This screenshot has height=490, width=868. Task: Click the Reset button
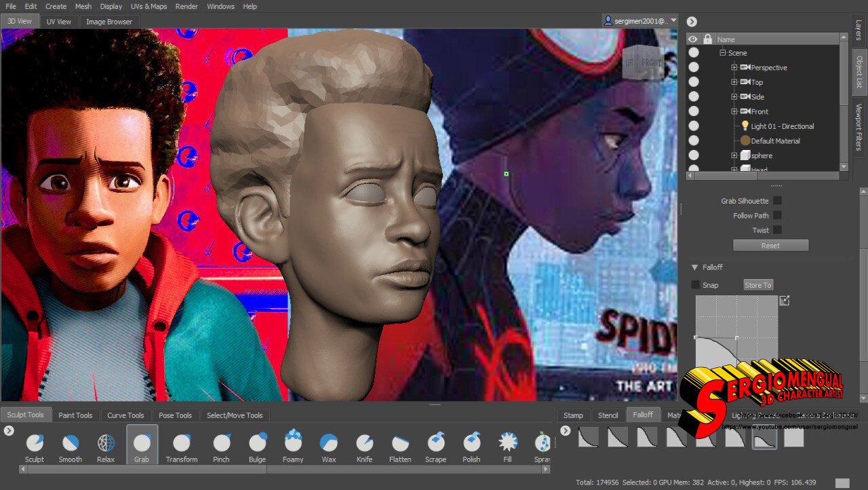(x=770, y=244)
